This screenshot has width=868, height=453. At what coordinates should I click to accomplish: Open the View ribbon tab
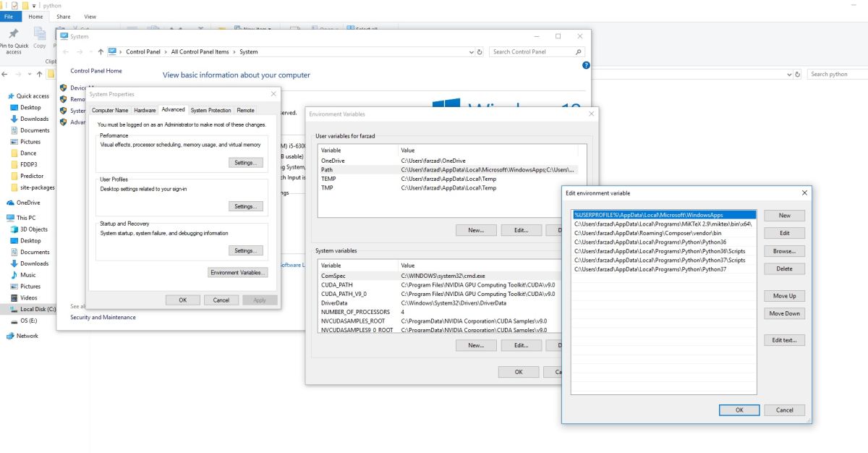(90, 17)
